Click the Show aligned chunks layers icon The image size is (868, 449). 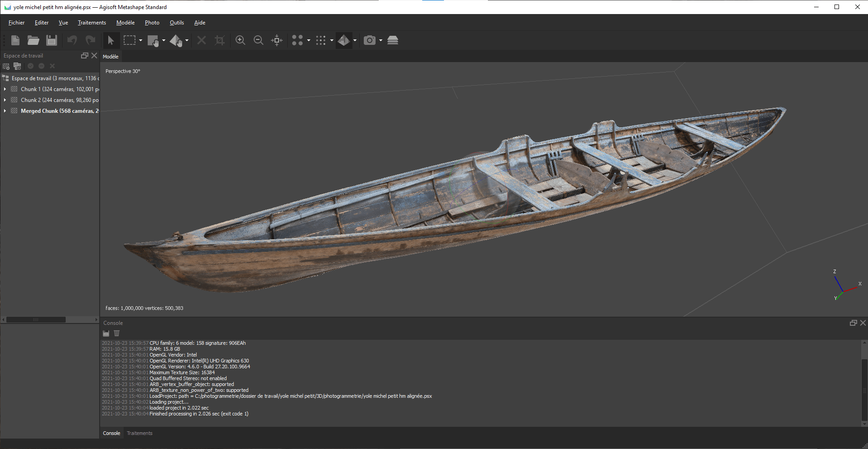393,40
